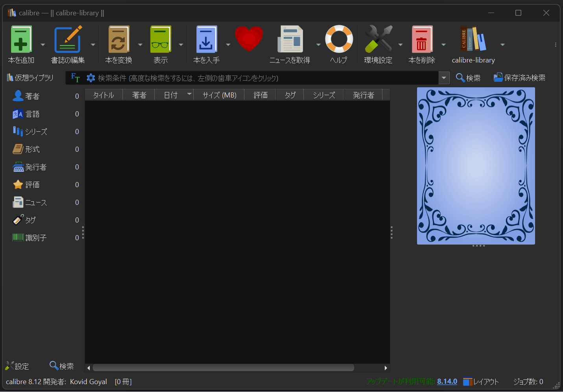This screenshot has height=392, width=563.
Task: Click the 仮想ライブラリ sidebar button
Action: pyautogui.click(x=31, y=77)
